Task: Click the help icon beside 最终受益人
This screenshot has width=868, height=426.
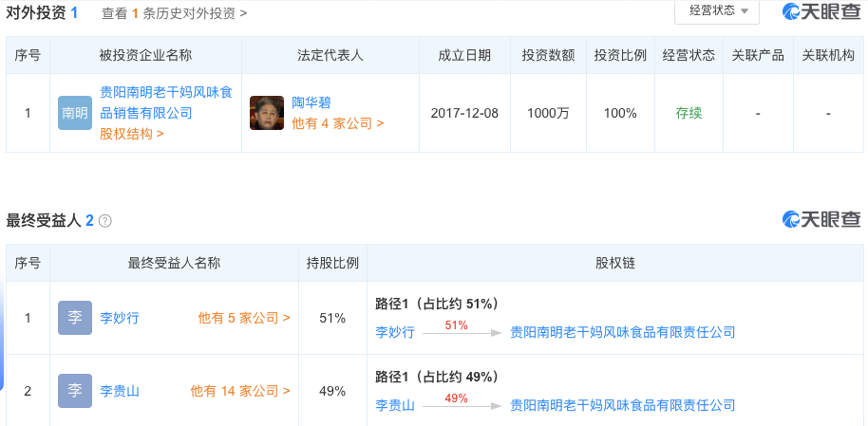Action: (105, 221)
